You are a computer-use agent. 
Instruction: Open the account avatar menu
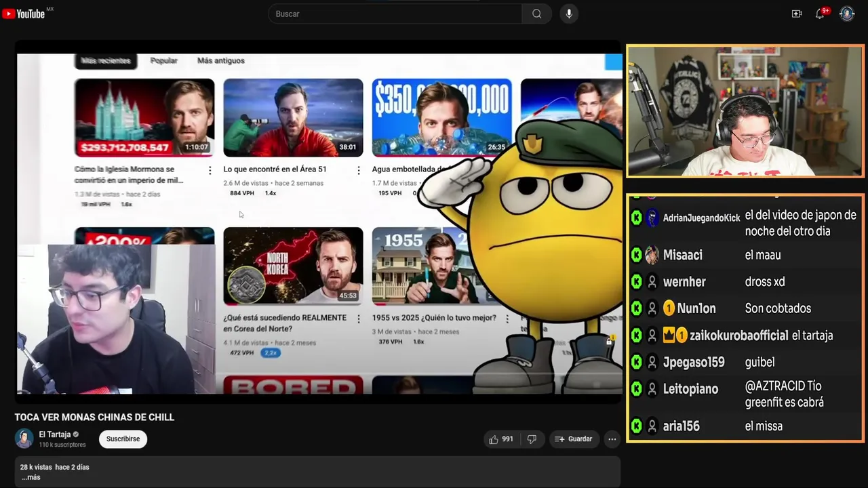pos(847,14)
